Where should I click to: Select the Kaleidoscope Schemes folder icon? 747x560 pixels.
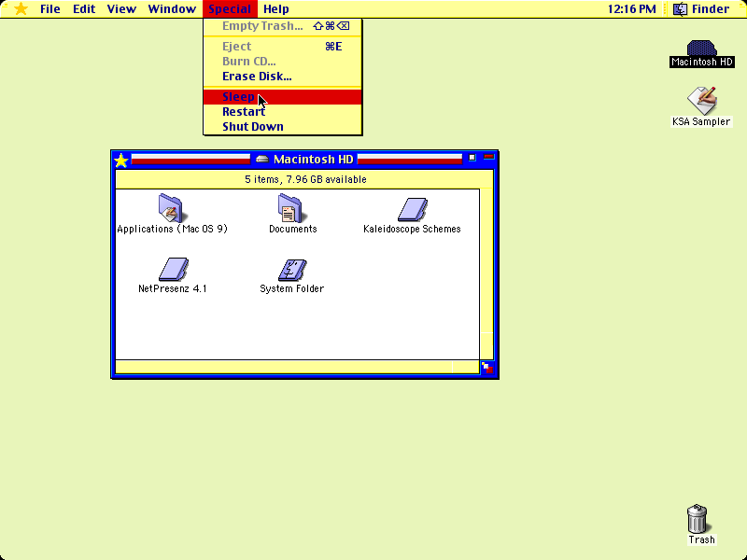[412, 216]
